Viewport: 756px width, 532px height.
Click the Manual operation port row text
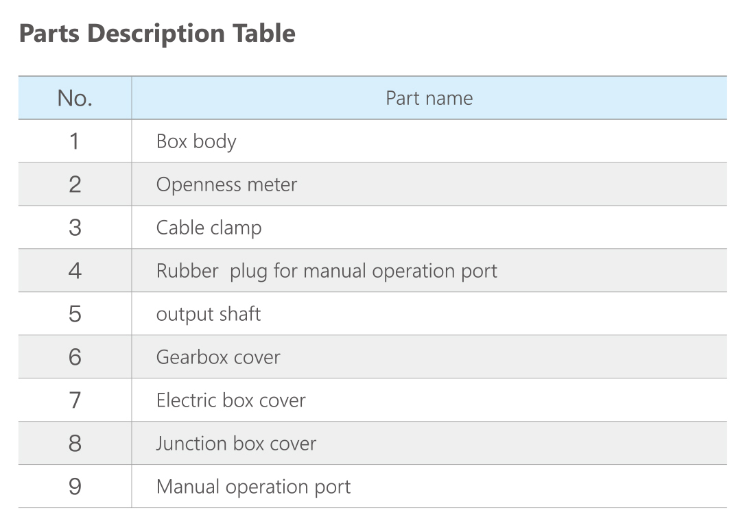coord(253,487)
